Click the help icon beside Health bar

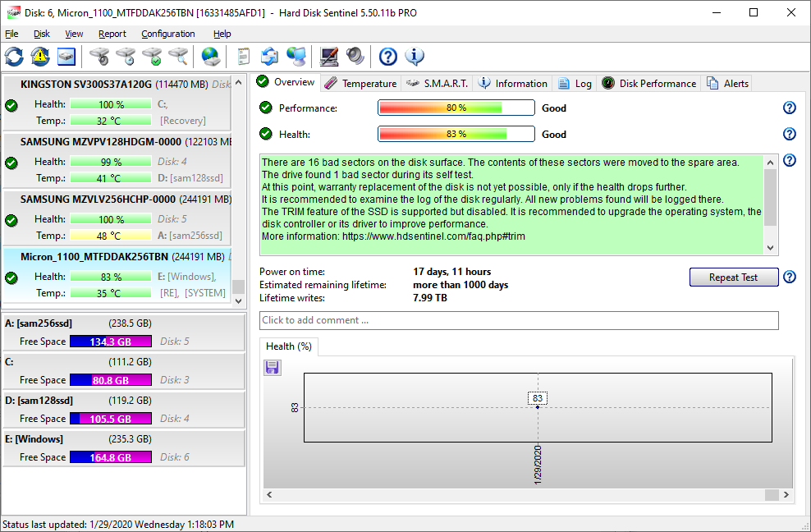[790, 134]
